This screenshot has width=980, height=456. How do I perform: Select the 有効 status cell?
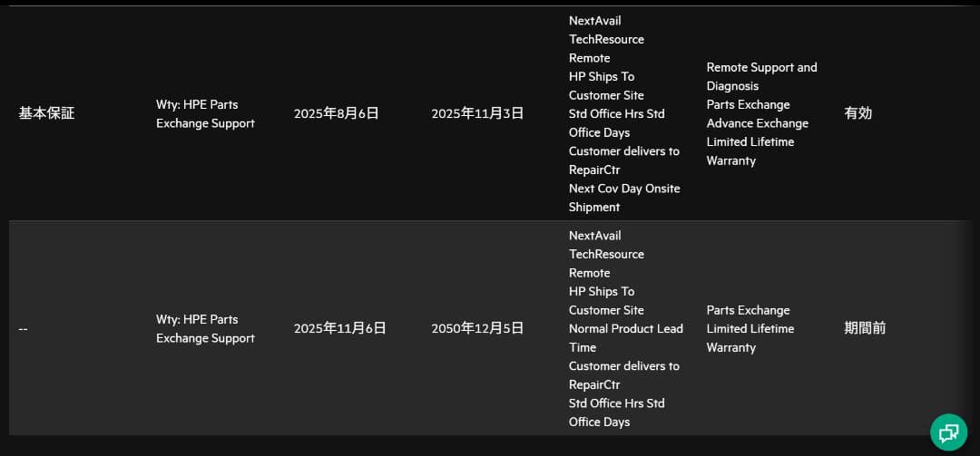[857, 114]
